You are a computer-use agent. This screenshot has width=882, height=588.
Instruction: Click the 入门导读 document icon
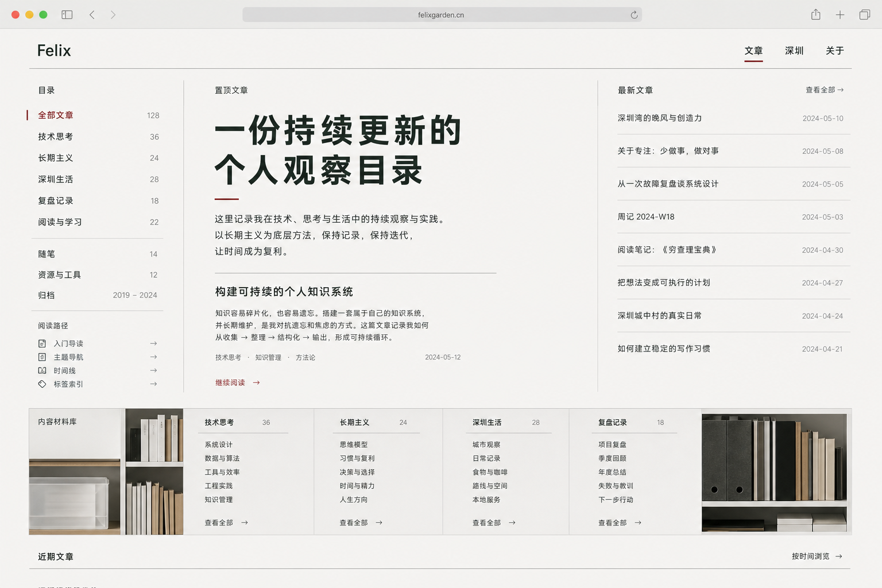(x=42, y=343)
